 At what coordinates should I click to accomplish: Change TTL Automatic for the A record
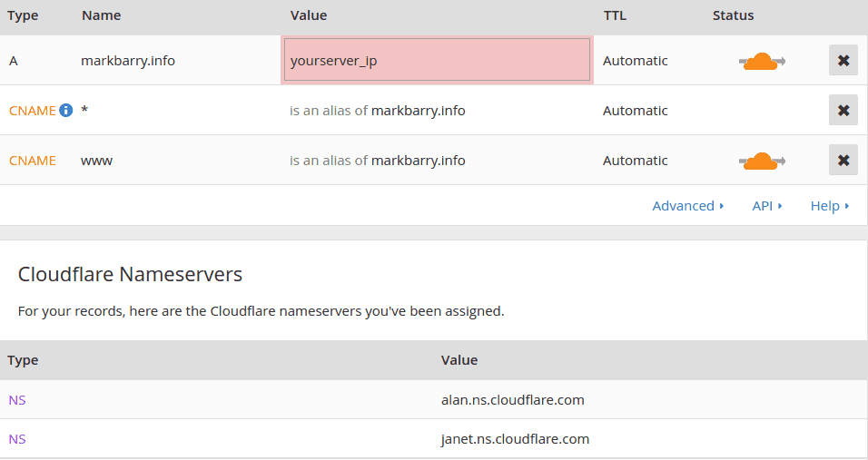[x=635, y=61]
